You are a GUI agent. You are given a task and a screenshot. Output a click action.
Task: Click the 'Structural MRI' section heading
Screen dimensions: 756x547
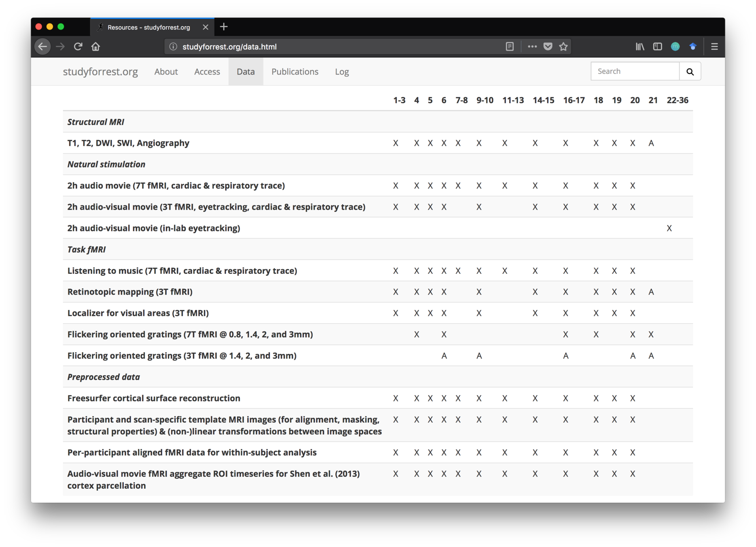(96, 122)
